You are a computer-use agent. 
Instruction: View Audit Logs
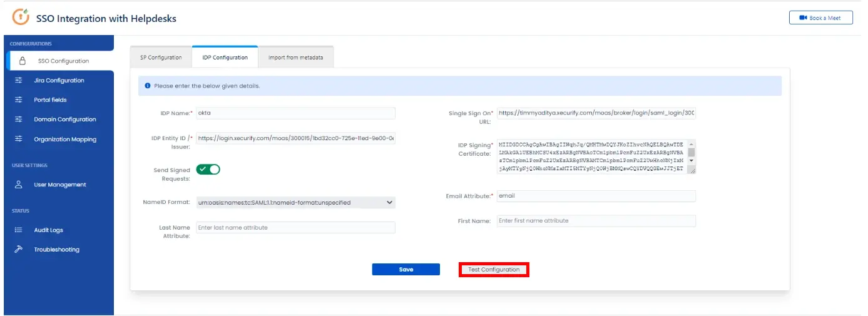coord(59,230)
